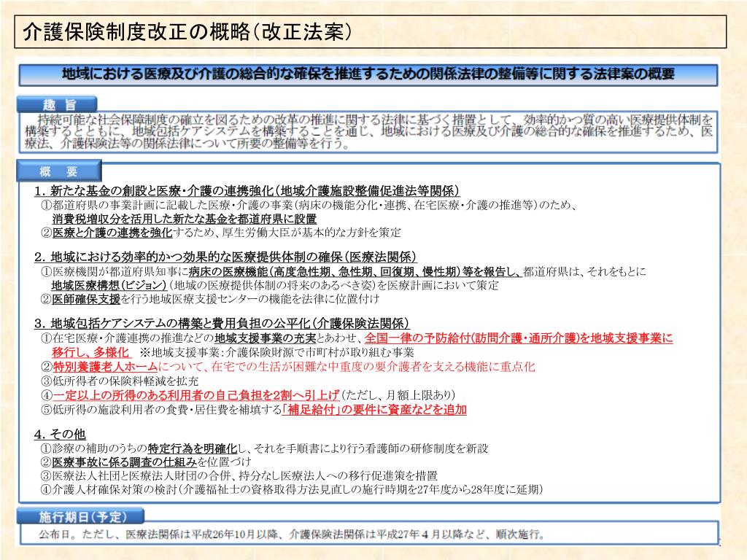Viewport: 747px width, 560px height.
Task: Click red underlined text 移行し、多様化
Action: 90,352
